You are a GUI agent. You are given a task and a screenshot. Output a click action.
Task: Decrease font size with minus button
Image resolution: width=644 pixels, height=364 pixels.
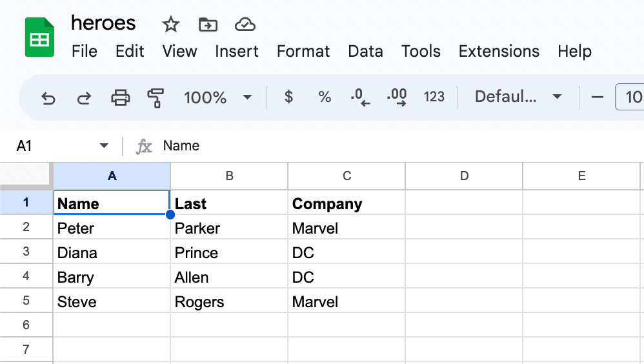tap(597, 97)
